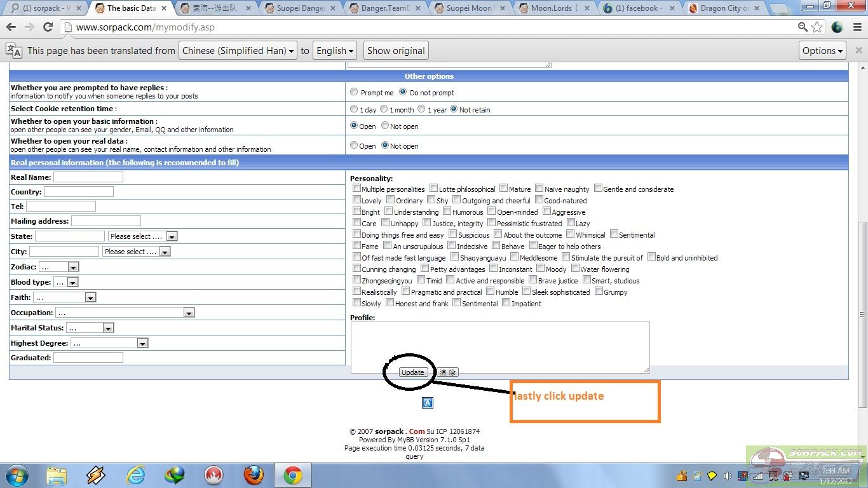The height and width of the screenshot is (488, 868).
Task: Bookmark page with the star icon
Action: (x=817, y=27)
